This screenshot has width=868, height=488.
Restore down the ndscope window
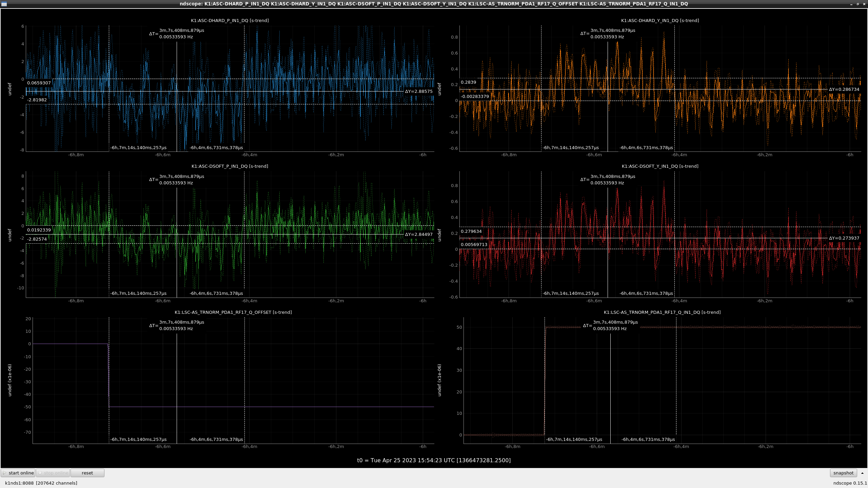click(x=858, y=4)
